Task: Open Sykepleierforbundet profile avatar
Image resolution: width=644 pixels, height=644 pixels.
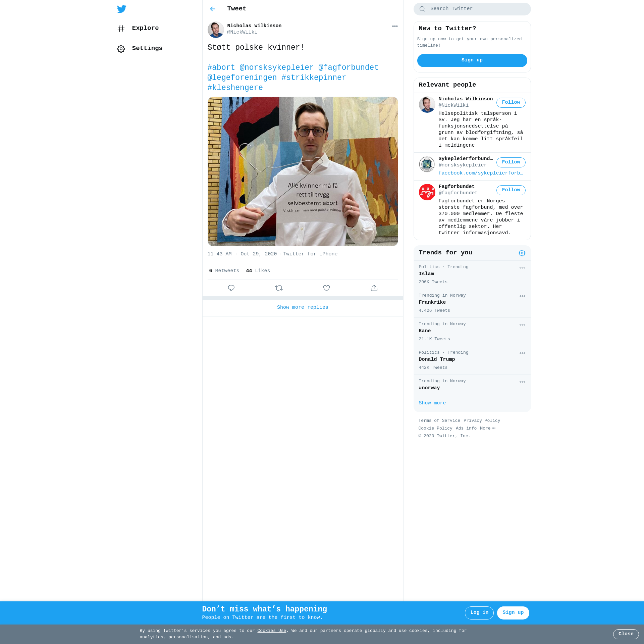Action: [x=427, y=164]
